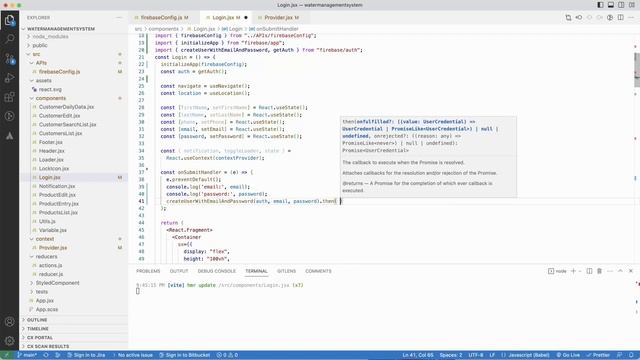
Task: Select the Login.jsx editor tab
Action: [223, 18]
